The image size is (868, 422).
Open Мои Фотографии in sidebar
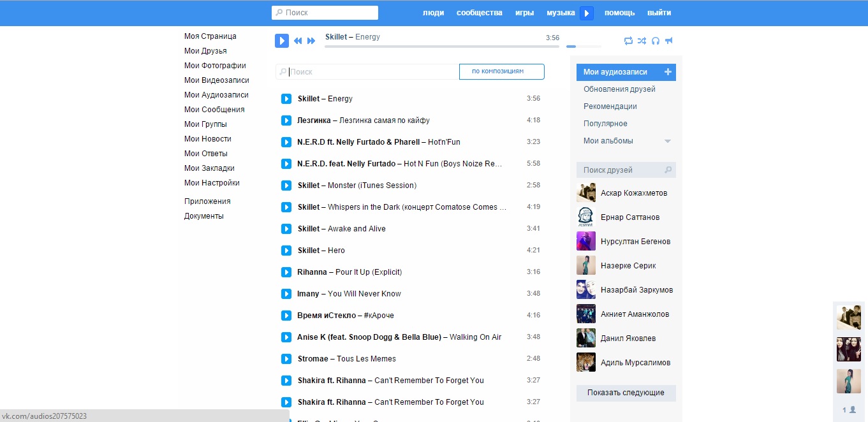tap(215, 66)
